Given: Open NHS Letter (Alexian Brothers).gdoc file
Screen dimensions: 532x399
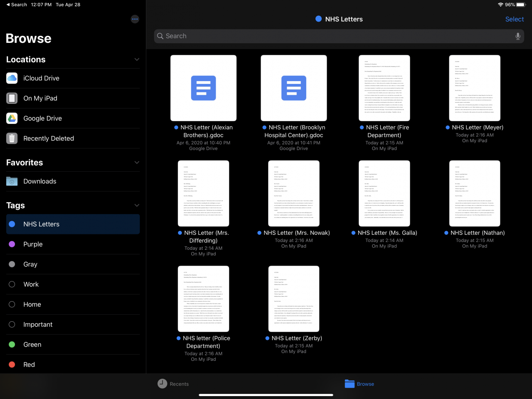Looking at the screenshot, I should [x=203, y=88].
